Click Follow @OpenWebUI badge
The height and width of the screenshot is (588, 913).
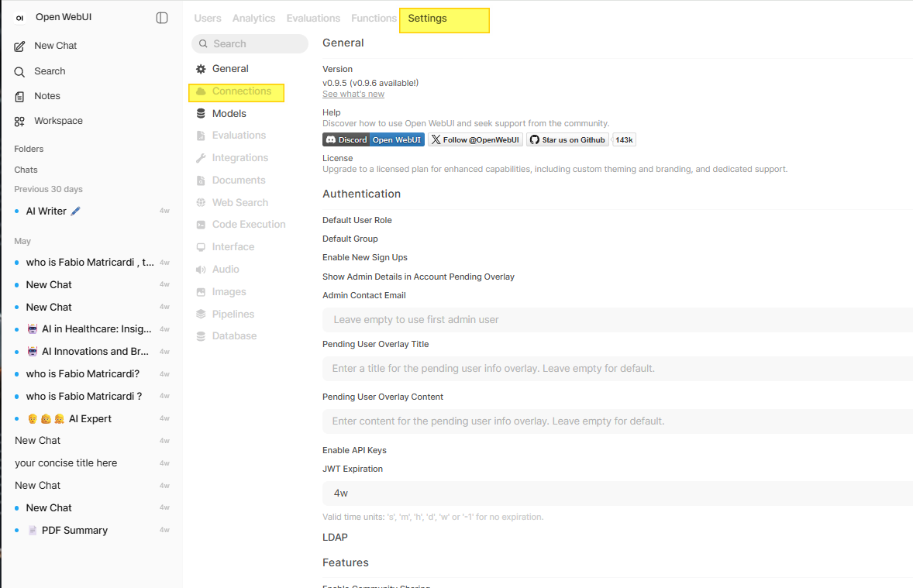click(x=475, y=139)
